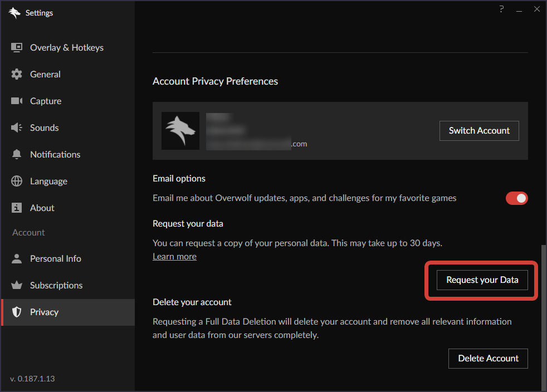547x392 pixels.
Task: Click the Capture camera icon
Action: pos(16,101)
